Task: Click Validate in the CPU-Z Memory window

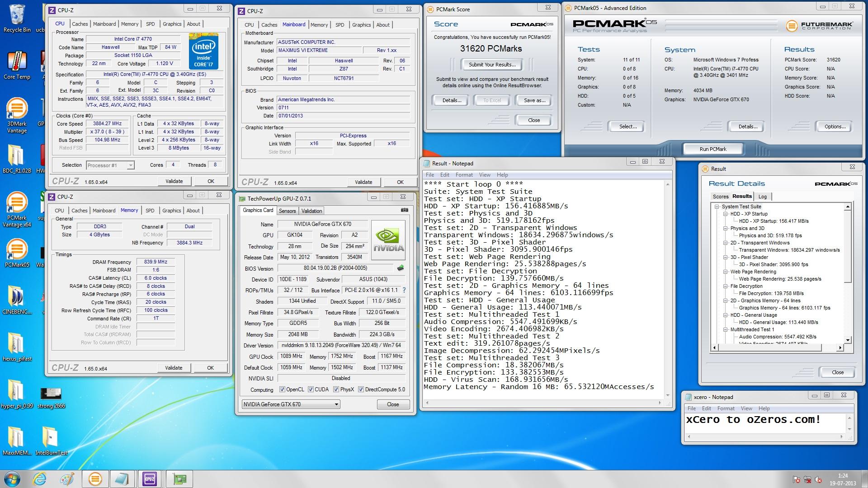Action: tap(174, 368)
